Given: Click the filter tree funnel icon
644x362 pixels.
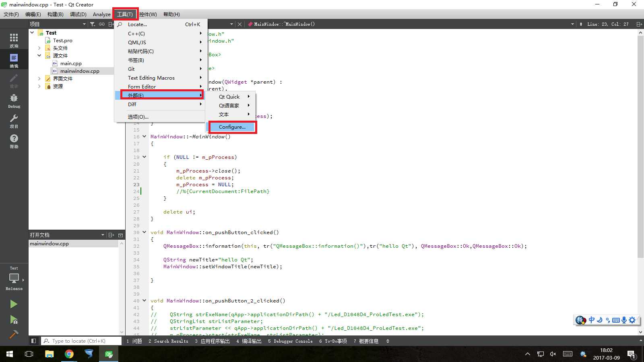Looking at the screenshot, I should coord(93,24).
